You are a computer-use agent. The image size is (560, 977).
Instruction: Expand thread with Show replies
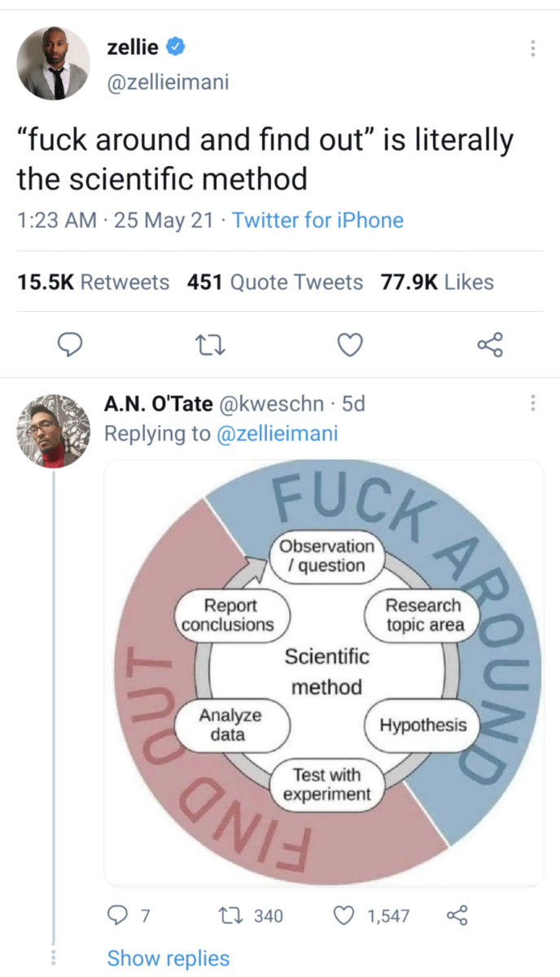[168, 958]
